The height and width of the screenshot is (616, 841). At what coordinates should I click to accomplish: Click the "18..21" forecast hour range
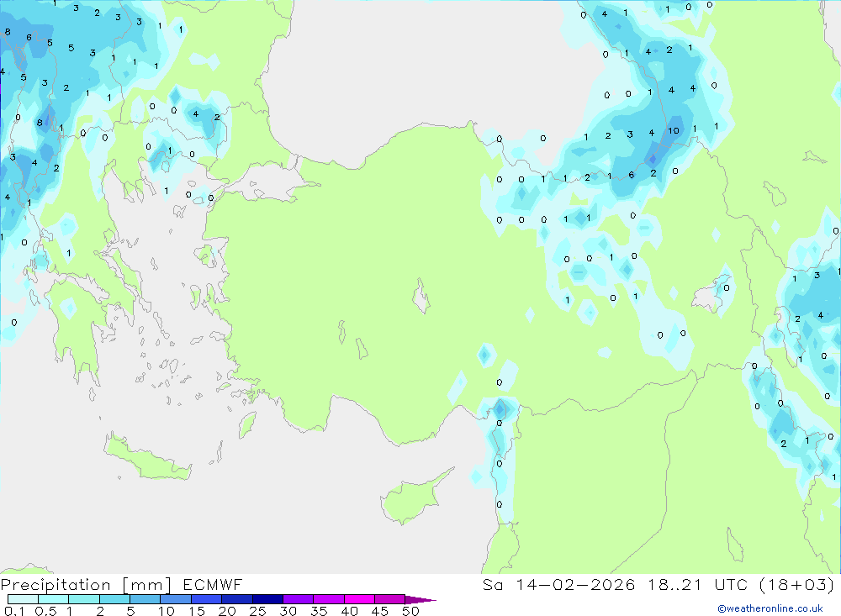pos(674,584)
